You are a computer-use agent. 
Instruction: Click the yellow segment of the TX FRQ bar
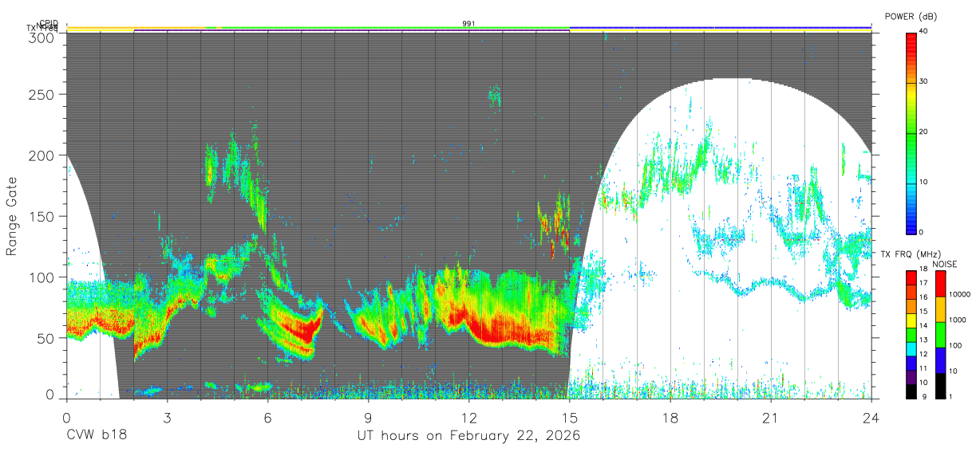point(911,319)
